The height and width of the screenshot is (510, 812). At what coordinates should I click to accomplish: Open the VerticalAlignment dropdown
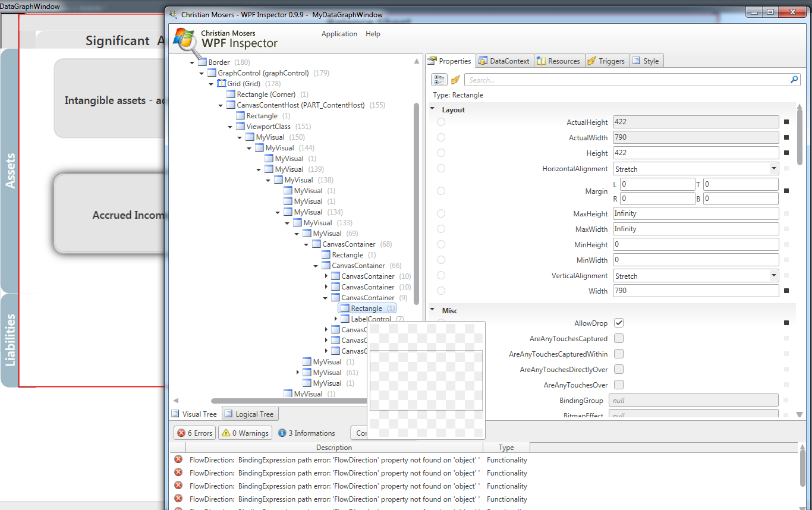point(773,276)
